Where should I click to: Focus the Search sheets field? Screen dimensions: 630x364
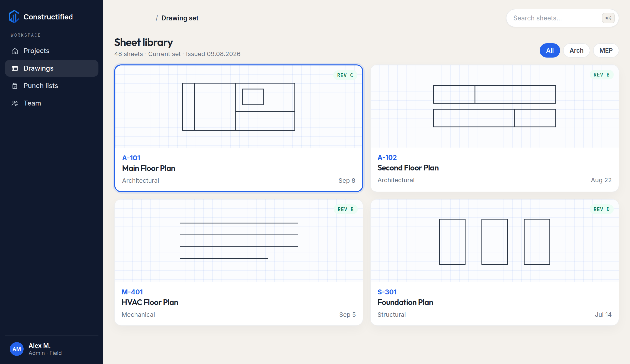click(x=563, y=18)
